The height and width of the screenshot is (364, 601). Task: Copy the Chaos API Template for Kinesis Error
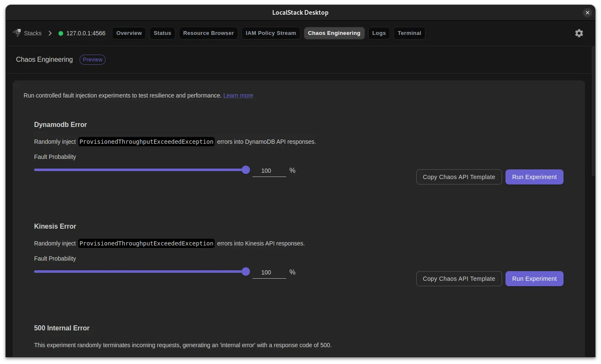coord(459,279)
